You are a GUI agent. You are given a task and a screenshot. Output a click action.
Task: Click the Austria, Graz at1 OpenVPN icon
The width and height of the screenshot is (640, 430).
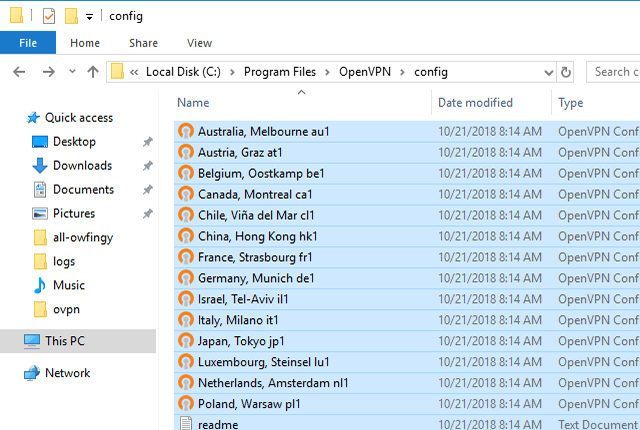[x=186, y=152]
